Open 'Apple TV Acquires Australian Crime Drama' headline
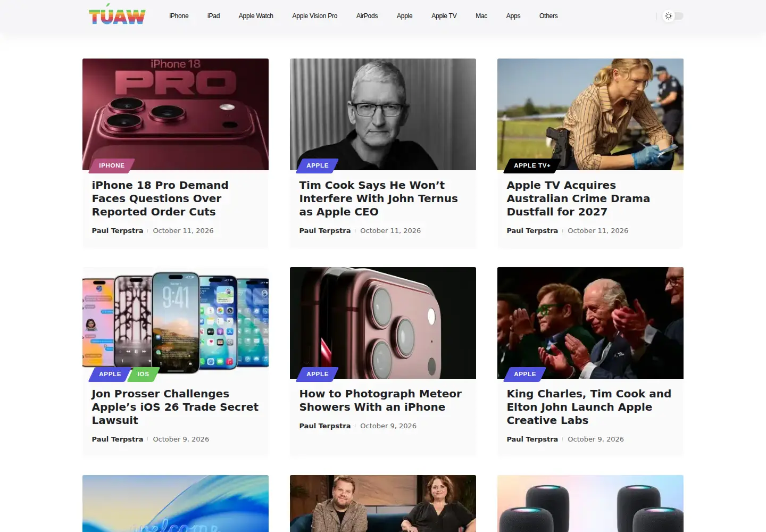The image size is (766, 532). tap(578, 198)
